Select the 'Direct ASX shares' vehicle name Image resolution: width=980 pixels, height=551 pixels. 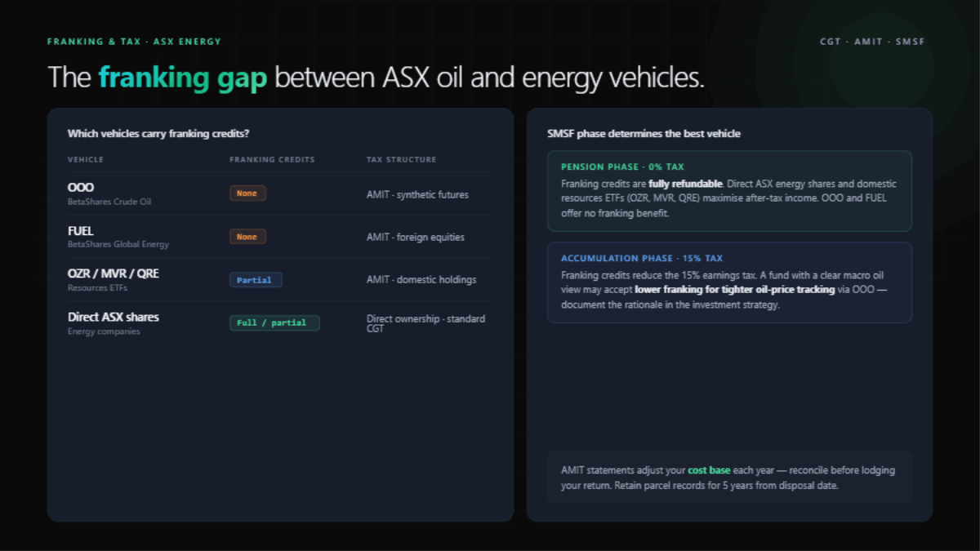coord(114,317)
